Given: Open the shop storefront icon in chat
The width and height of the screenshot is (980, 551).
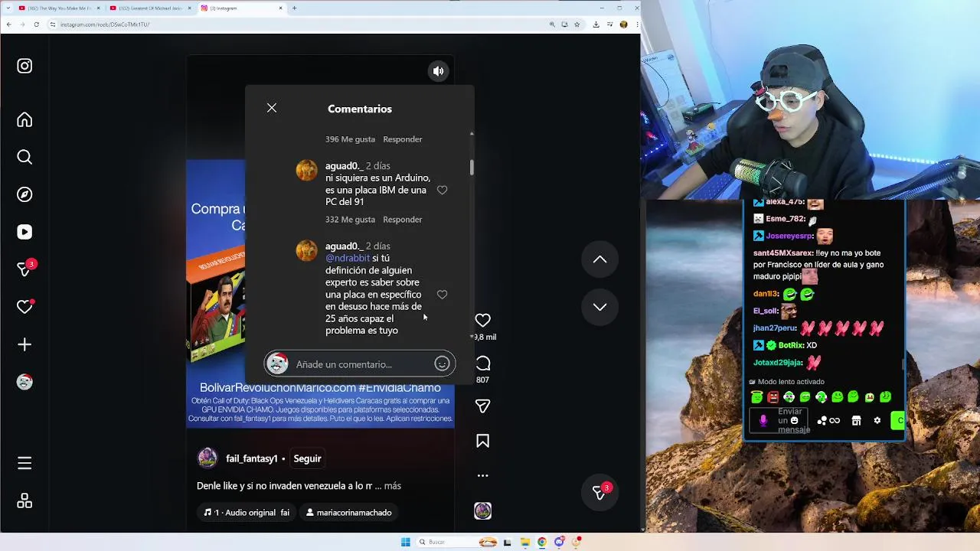Looking at the screenshot, I should coord(856,420).
